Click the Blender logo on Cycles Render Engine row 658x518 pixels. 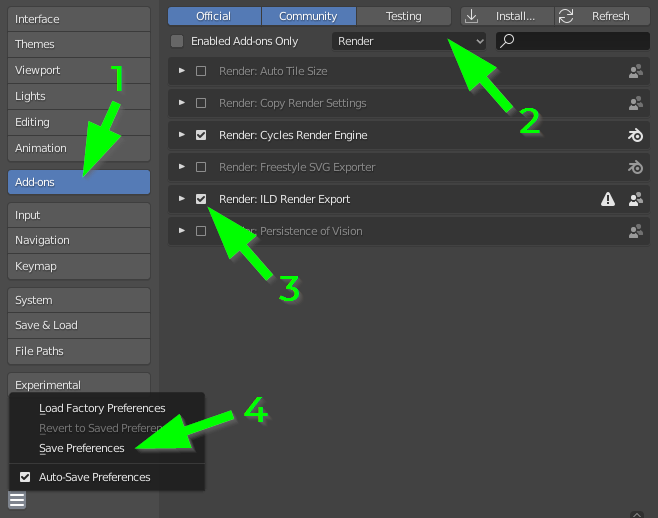point(635,135)
